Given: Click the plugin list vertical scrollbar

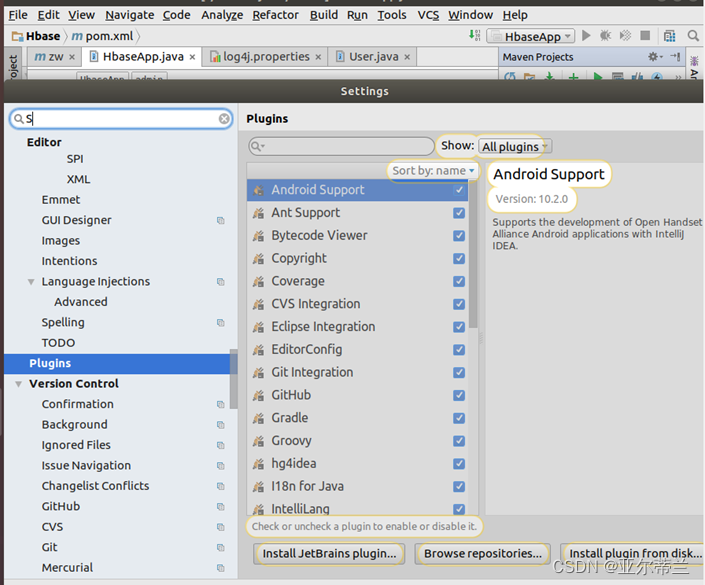Looking at the screenshot, I should pos(473,254).
